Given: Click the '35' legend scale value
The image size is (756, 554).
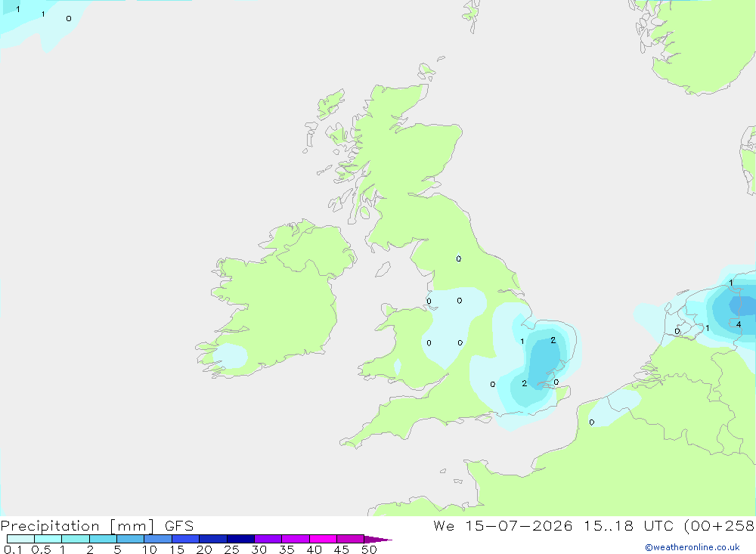Looking at the screenshot, I should [x=287, y=549].
